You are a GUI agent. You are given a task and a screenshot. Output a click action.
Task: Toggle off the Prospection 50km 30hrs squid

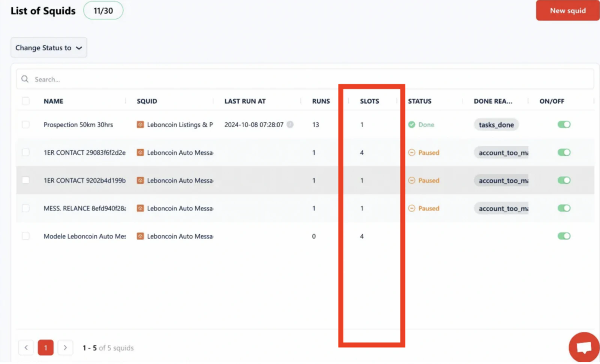[564, 124]
